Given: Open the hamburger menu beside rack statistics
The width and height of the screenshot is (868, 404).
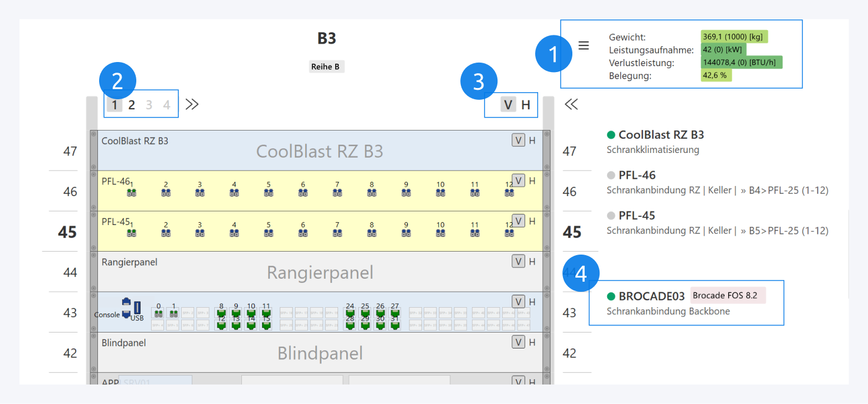Looking at the screenshot, I should point(584,45).
